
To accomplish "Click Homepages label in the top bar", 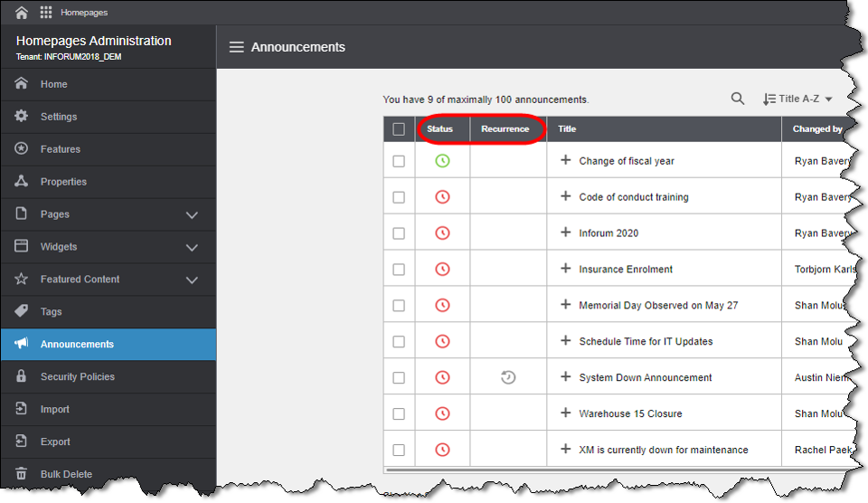I will [84, 12].
